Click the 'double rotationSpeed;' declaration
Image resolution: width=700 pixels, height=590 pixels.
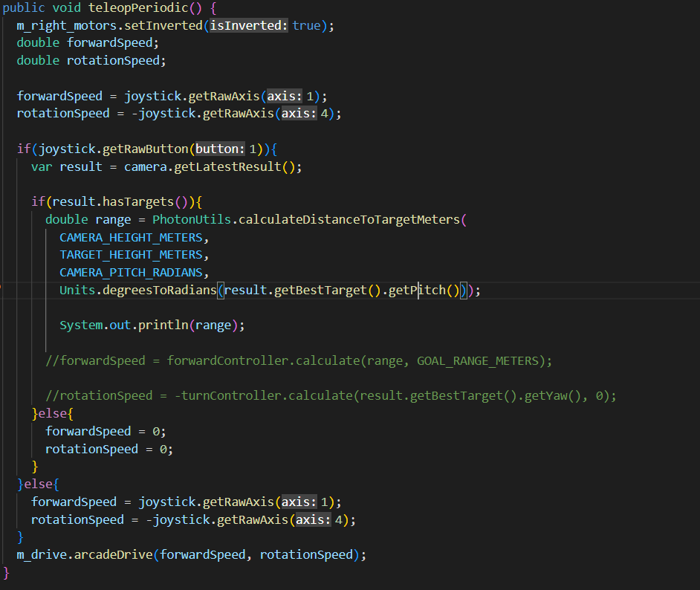click(91, 61)
